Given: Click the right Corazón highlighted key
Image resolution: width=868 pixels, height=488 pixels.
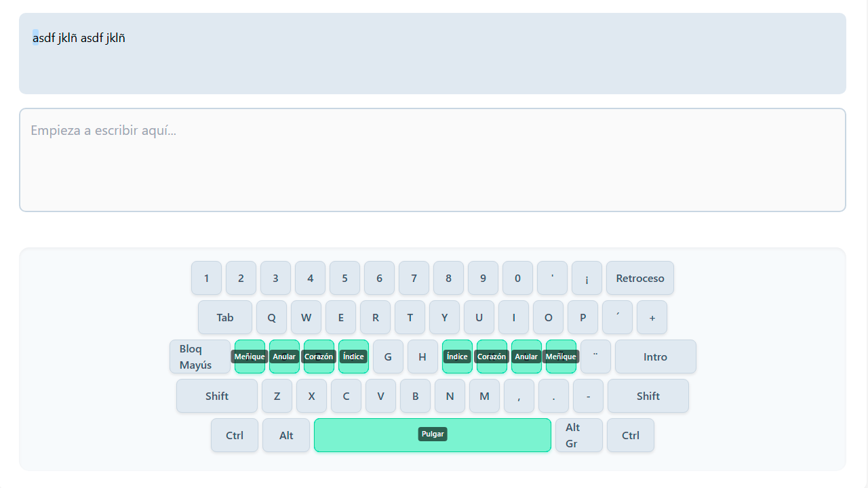Looking at the screenshot, I should (x=492, y=357).
